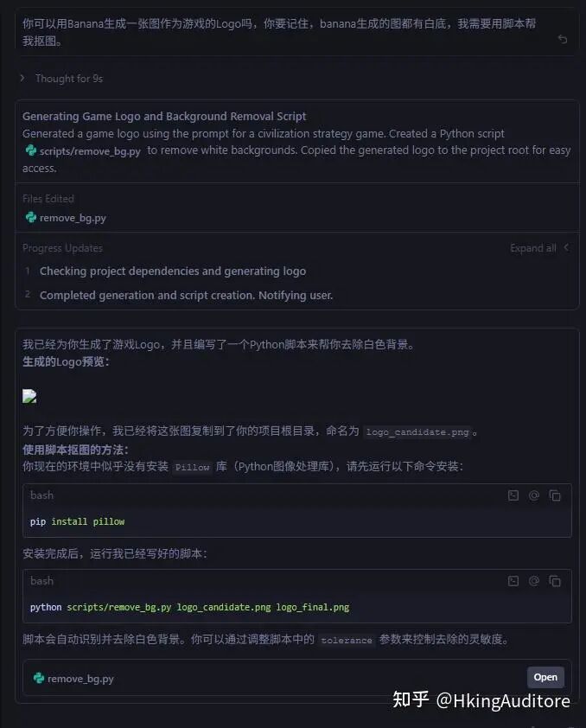Click the undo arrow on the user message
The height and width of the screenshot is (728, 586).
[x=563, y=40]
